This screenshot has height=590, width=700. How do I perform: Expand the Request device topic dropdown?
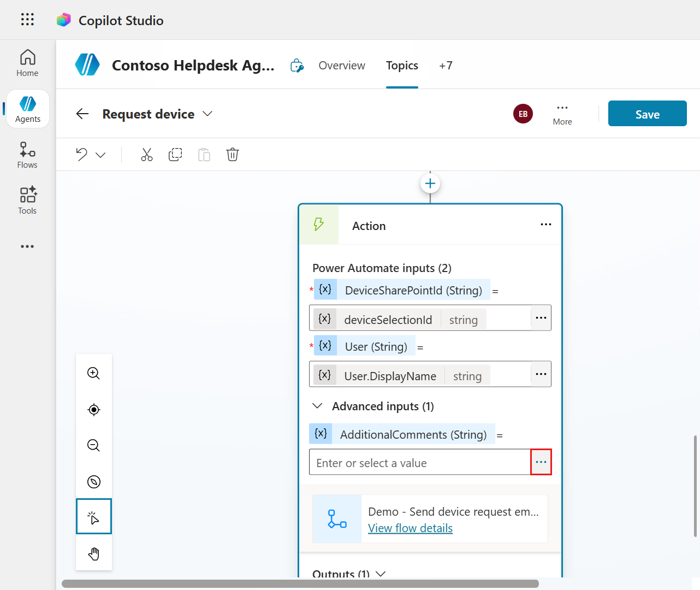207,114
